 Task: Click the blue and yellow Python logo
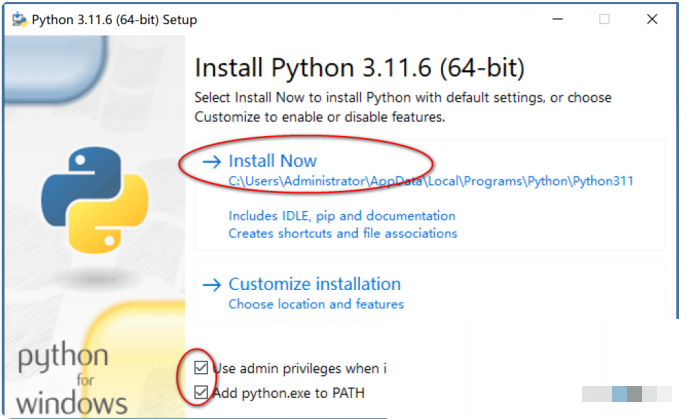(x=95, y=200)
